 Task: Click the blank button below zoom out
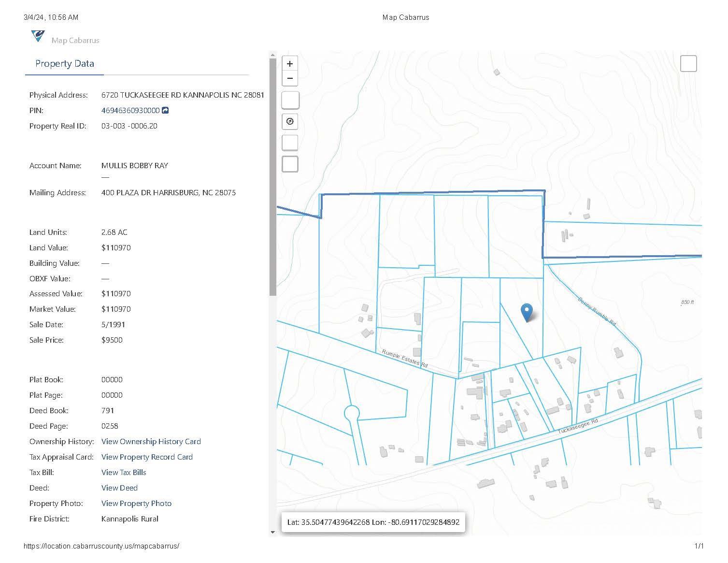(290, 100)
